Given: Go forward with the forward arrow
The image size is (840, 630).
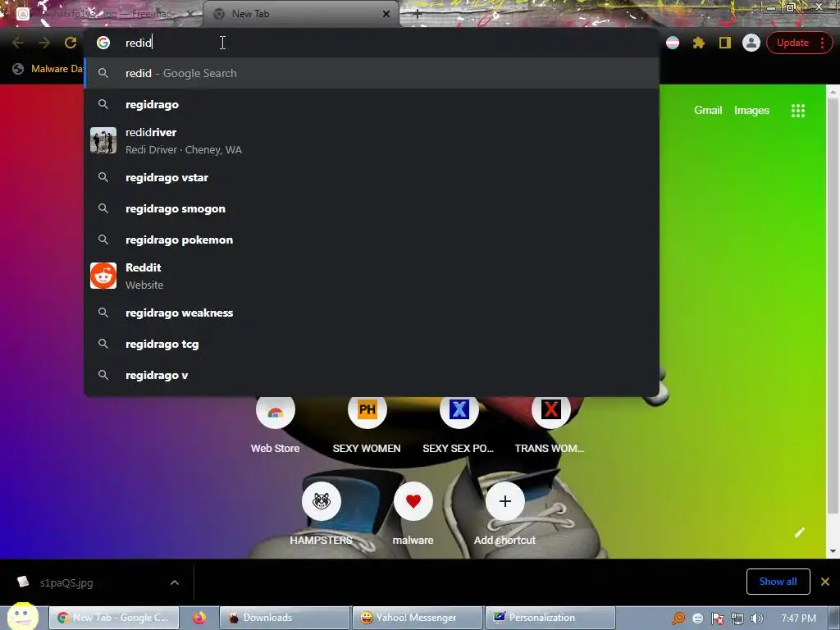Looking at the screenshot, I should 44,43.
